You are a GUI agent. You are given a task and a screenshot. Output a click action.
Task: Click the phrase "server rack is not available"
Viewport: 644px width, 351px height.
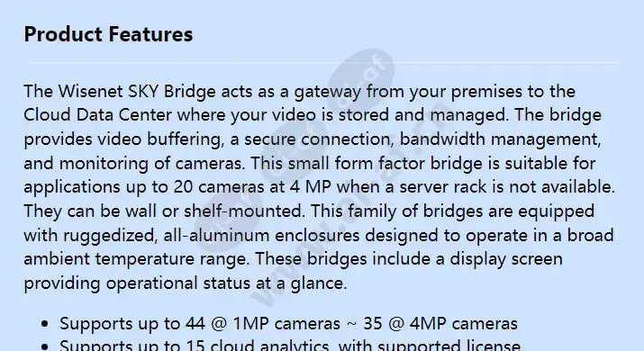point(506,187)
